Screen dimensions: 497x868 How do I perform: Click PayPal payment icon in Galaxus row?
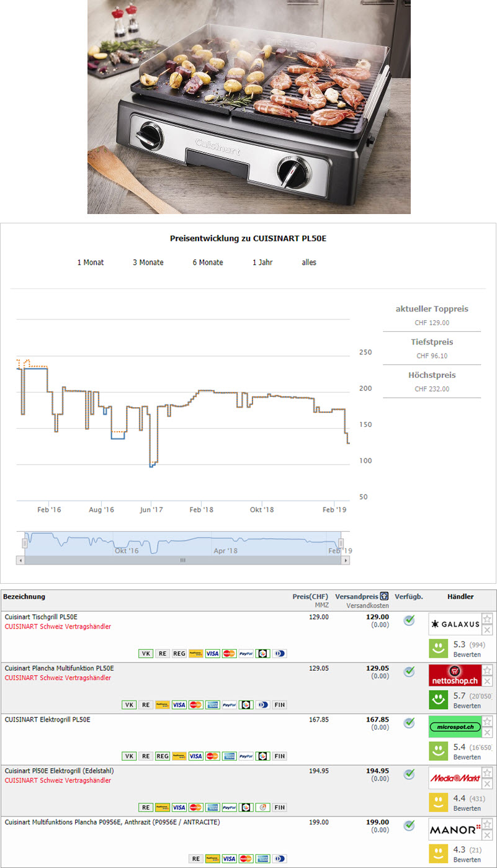246,653
